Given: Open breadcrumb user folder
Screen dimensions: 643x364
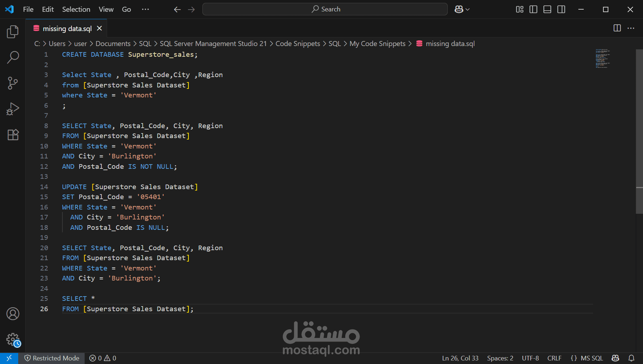Looking at the screenshot, I should coord(80,44).
